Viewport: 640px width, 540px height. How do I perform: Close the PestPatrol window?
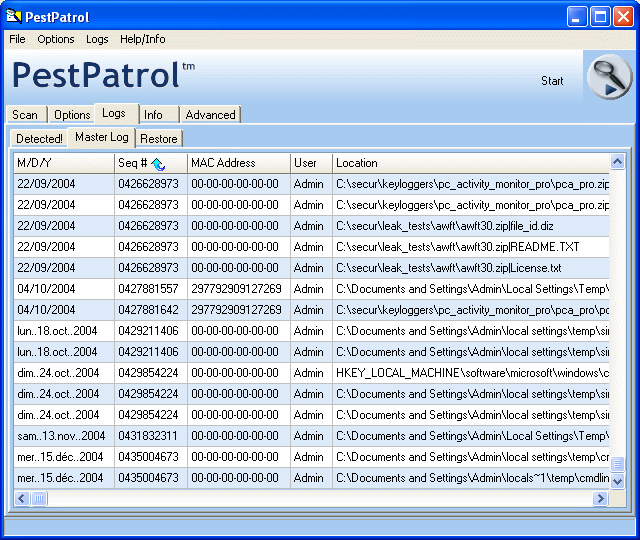[624, 17]
